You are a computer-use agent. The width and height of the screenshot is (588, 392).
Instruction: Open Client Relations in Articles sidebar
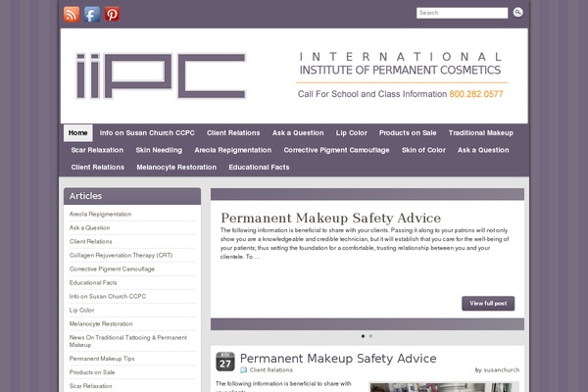(x=90, y=242)
